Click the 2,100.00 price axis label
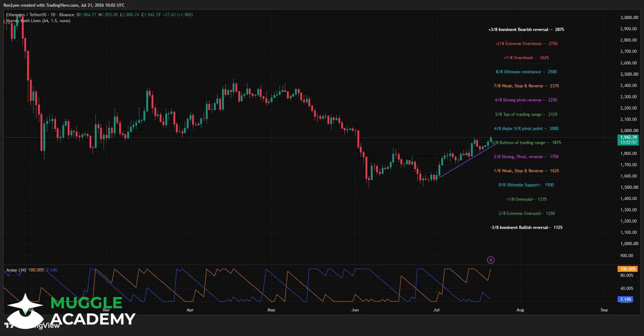The height and width of the screenshot is (336, 644). (629, 119)
